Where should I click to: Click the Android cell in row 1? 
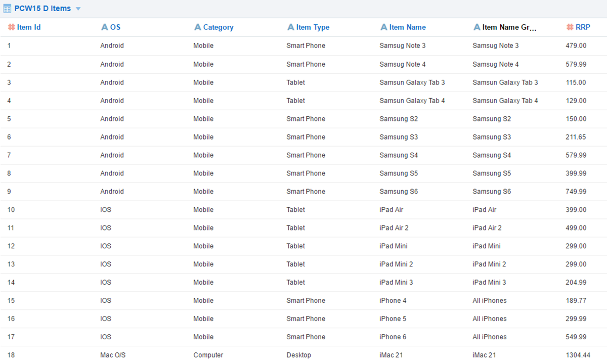click(x=112, y=45)
